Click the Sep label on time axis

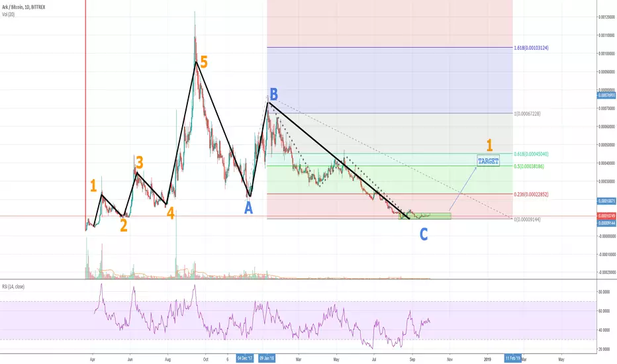(x=412, y=359)
